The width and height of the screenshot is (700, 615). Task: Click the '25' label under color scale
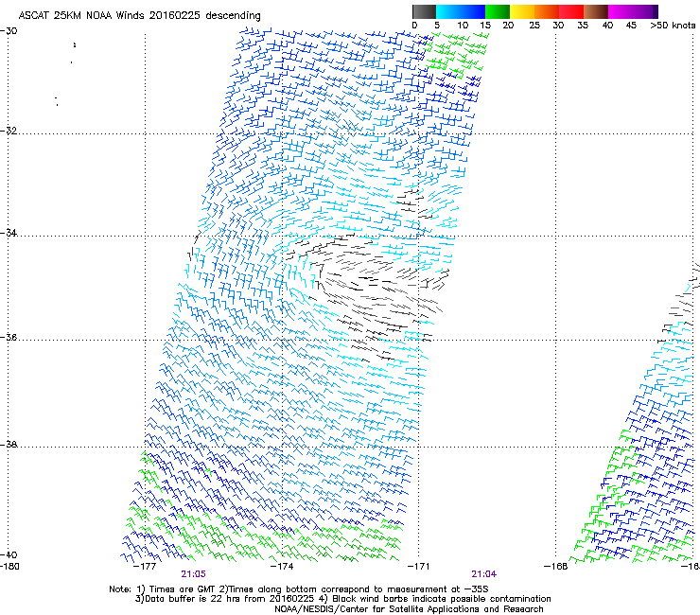pos(534,26)
